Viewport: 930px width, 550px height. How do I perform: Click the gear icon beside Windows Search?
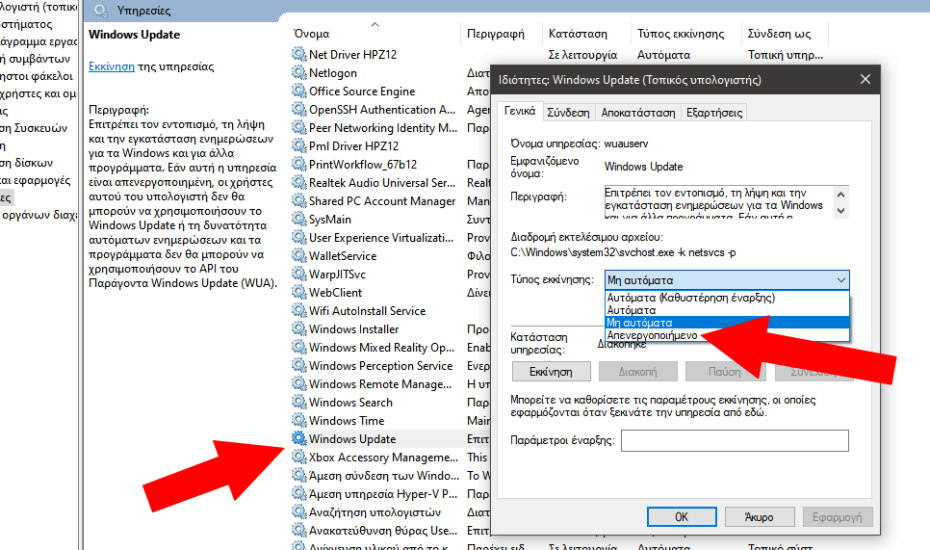[299, 402]
